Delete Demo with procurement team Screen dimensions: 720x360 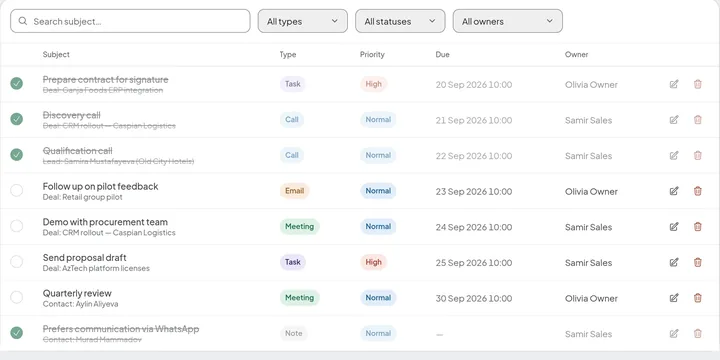[698, 226]
